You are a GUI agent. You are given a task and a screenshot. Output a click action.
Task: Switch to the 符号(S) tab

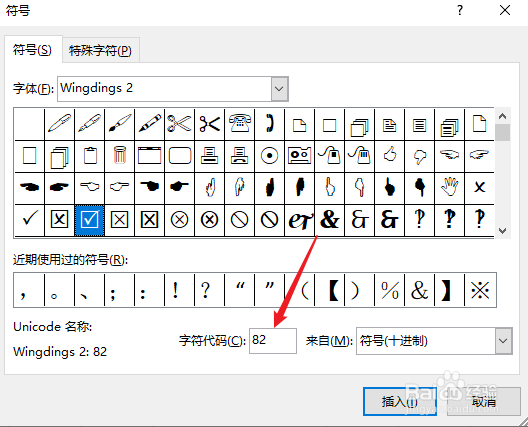[32, 50]
